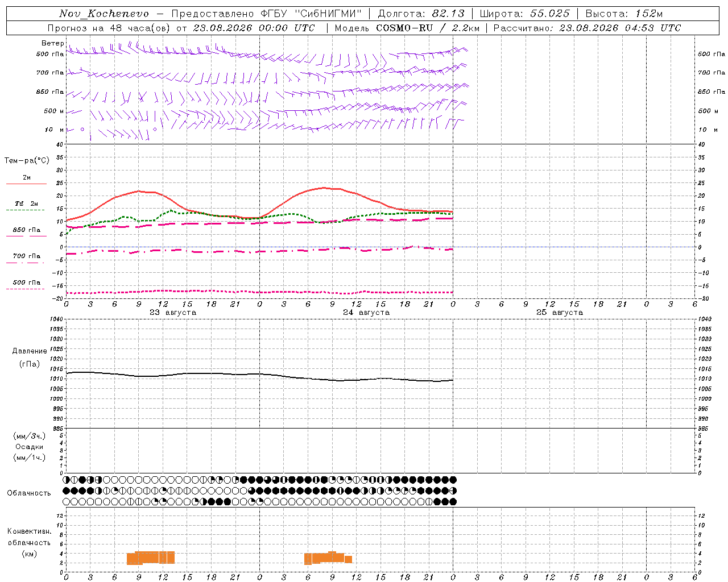Click the 23 августа date label
The image size is (728, 582).
[x=173, y=313]
